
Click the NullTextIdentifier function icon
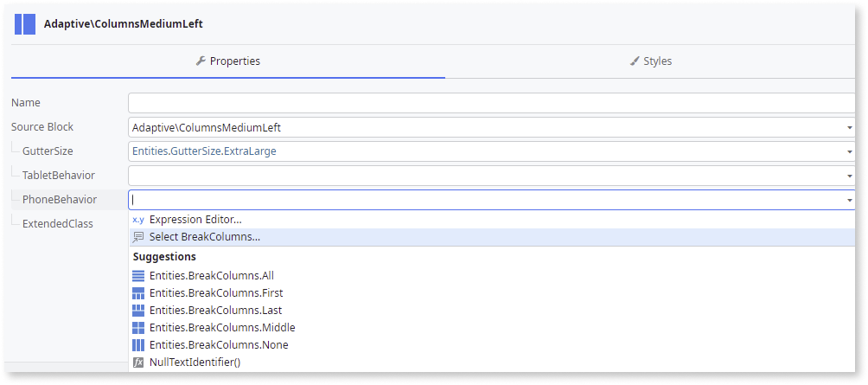coord(138,363)
